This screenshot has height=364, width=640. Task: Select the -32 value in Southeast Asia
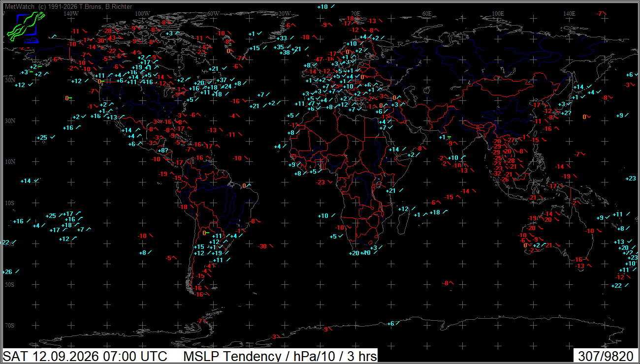pos(497,174)
